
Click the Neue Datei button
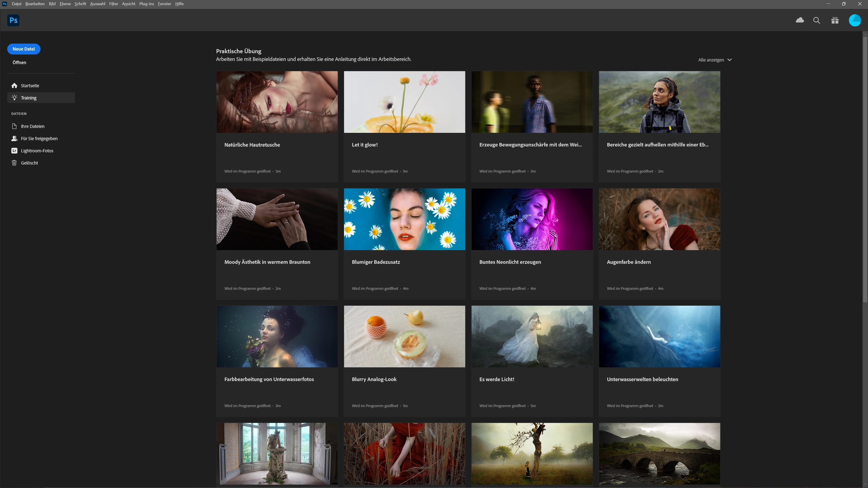coord(24,49)
